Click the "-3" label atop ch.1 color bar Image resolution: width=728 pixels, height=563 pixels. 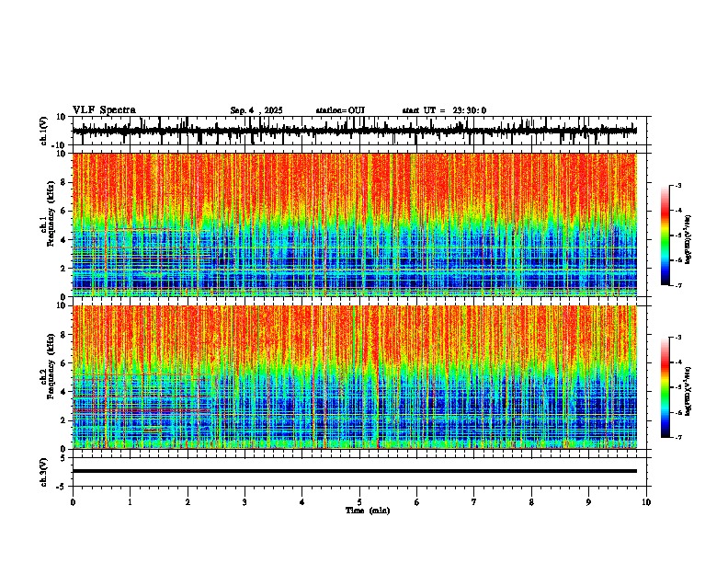[x=678, y=185]
